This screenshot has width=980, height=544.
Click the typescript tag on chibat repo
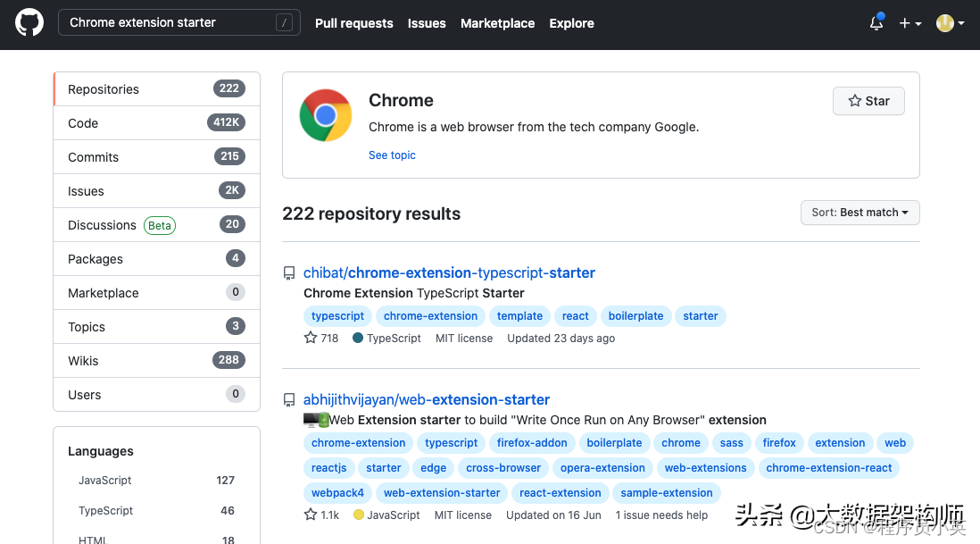point(337,316)
